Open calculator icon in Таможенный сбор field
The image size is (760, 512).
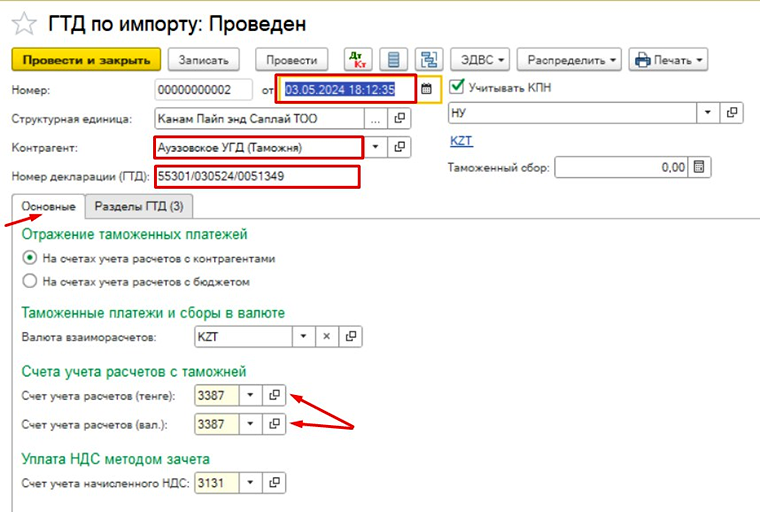(699, 167)
